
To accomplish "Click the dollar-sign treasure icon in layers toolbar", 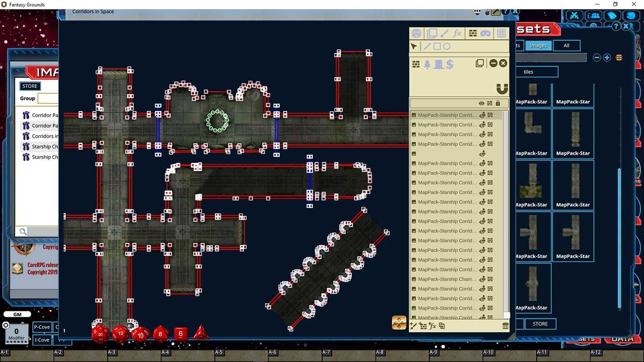I will click(x=449, y=63).
